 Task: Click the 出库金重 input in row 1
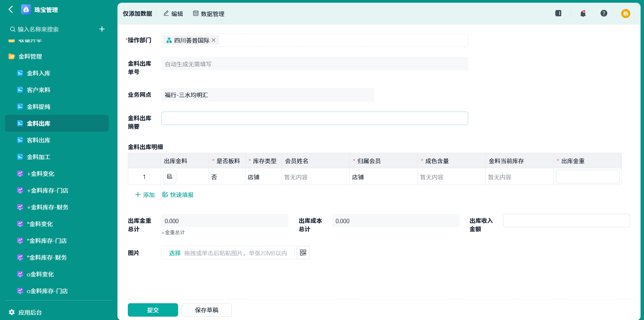tap(588, 177)
